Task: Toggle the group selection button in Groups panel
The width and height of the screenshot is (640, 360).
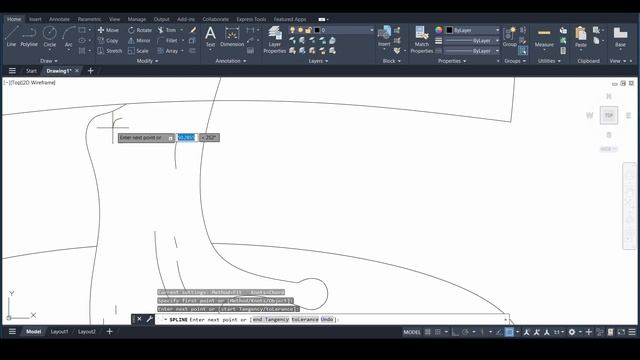Action: pyautogui.click(x=523, y=51)
